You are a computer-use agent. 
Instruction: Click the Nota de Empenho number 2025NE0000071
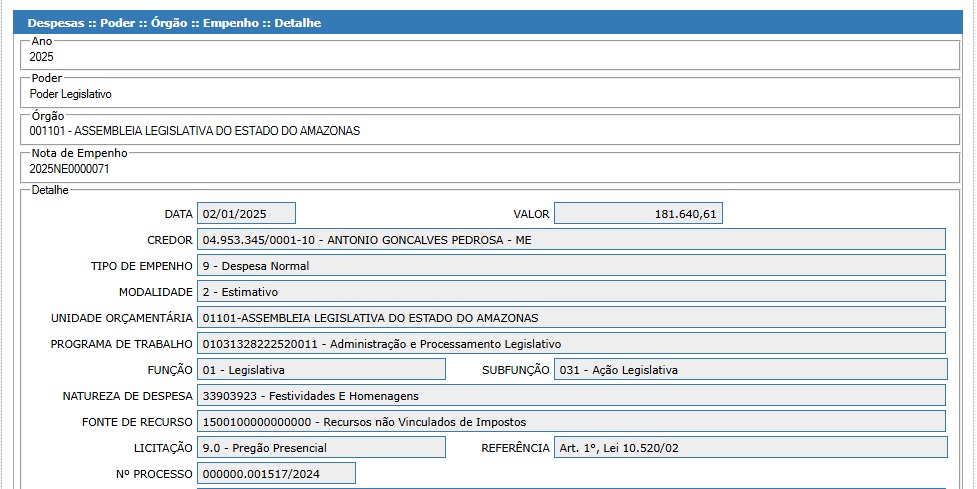coord(69,169)
